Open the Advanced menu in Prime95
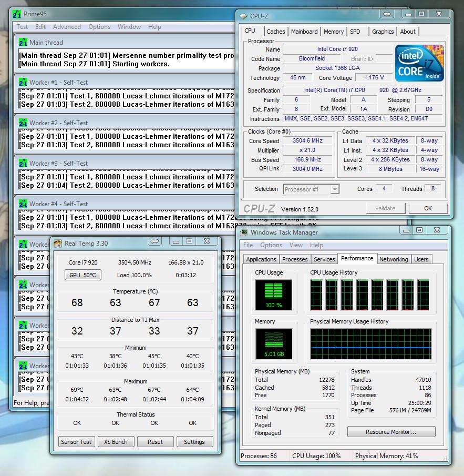Image resolution: width=464 pixels, height=476 pixels. coord(67,27)
